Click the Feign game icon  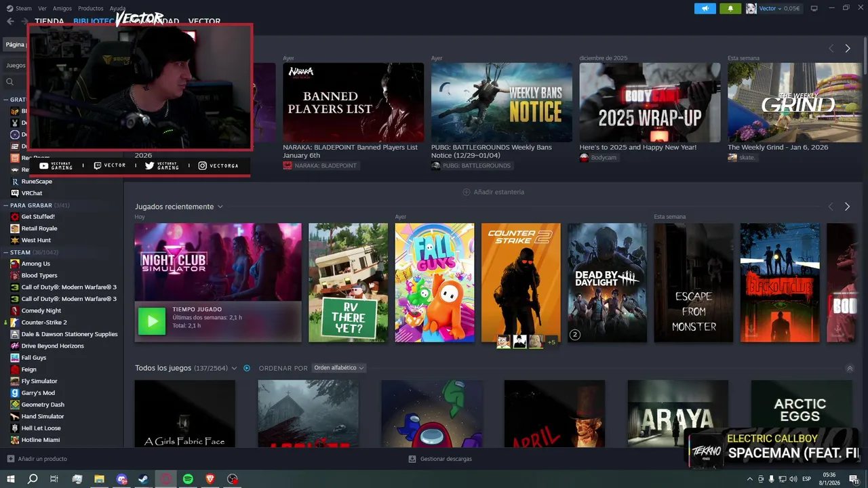15,369
